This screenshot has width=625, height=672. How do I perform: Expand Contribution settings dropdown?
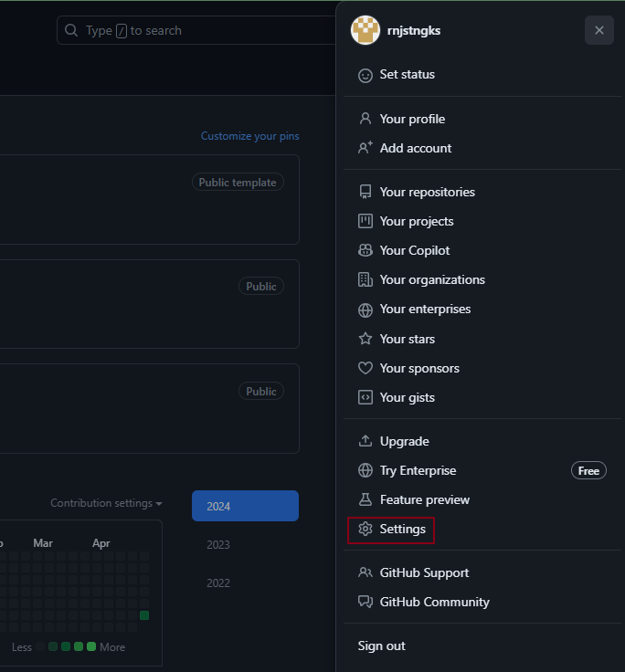coord(106,503)
